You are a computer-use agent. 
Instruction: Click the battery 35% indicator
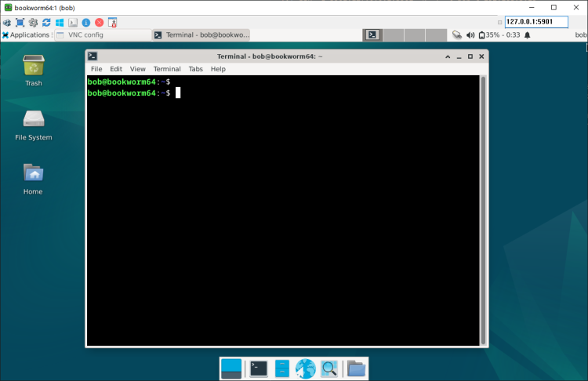499,34
